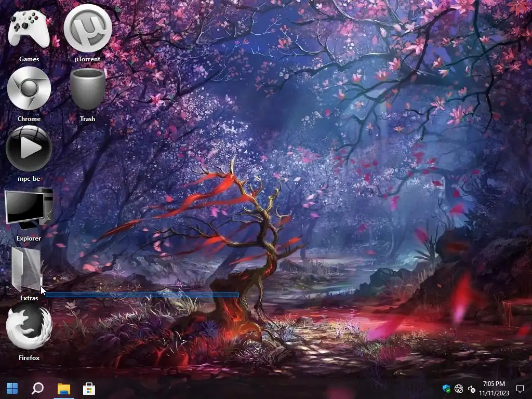Viewport: 532px width, 399px height.
Task: Launch the µTorrent desktop shortcut
Action: click(x=88, y=29)
